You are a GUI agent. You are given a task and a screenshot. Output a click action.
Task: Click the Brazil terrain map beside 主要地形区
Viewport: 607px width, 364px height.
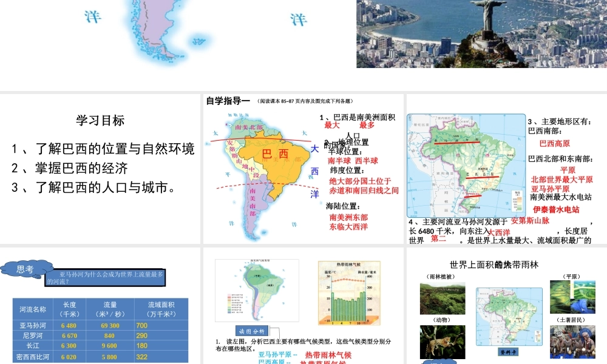[466, 166]
